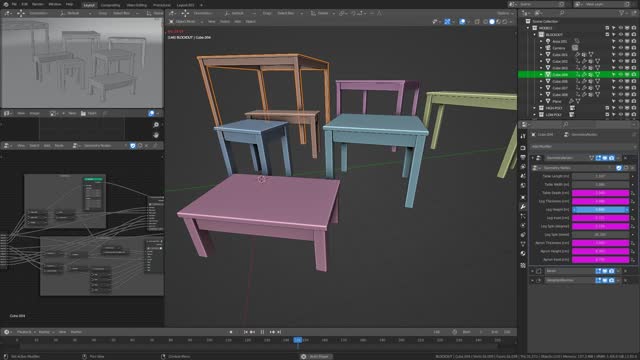
Task: Open the Render properties tab
Action: (523, 148)
